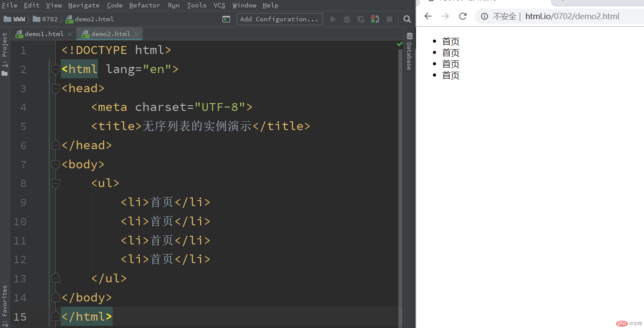Click the green inspection checkmark indicator
The width and height of the screenshot is (644, 328).
[x=399, y=44]
